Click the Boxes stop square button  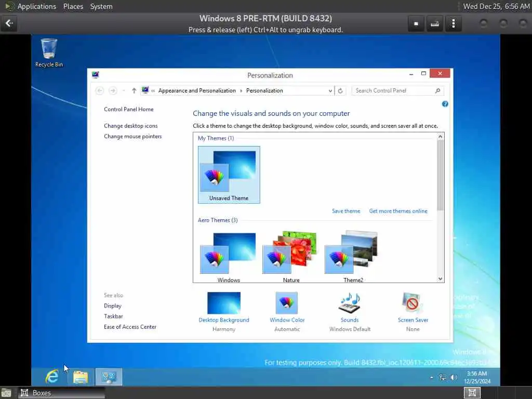tap(416, 24)
